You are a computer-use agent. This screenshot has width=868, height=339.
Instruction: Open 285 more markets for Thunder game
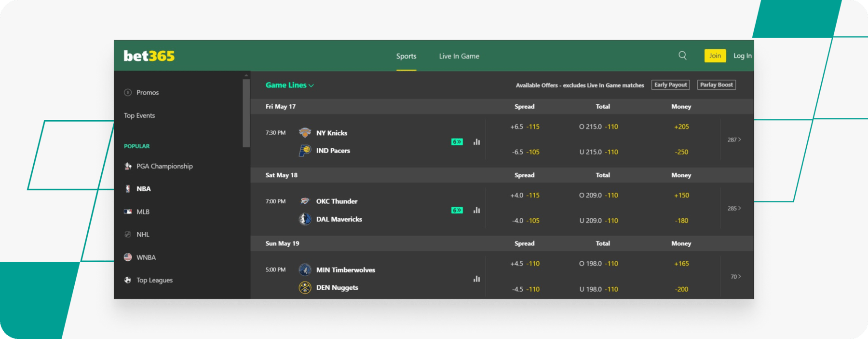coord(734,208)
